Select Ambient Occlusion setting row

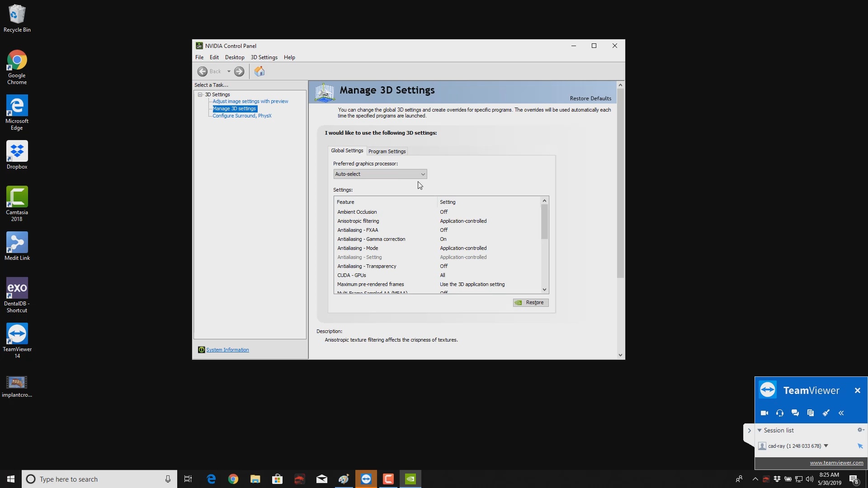click(438, 212)
